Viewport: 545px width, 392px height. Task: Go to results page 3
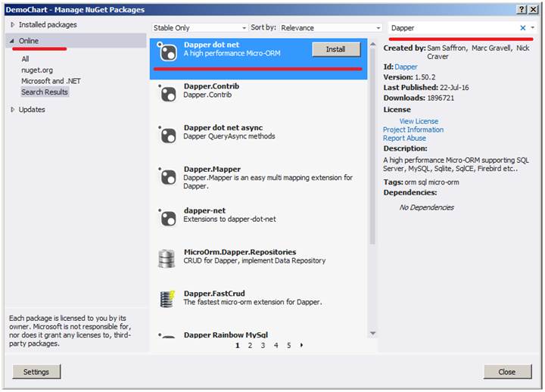(263, 345)
